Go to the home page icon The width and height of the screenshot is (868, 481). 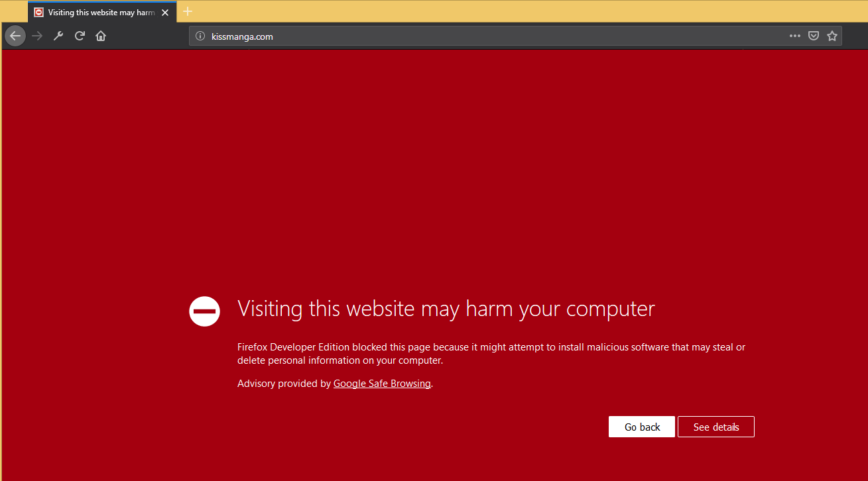point(101,36)
